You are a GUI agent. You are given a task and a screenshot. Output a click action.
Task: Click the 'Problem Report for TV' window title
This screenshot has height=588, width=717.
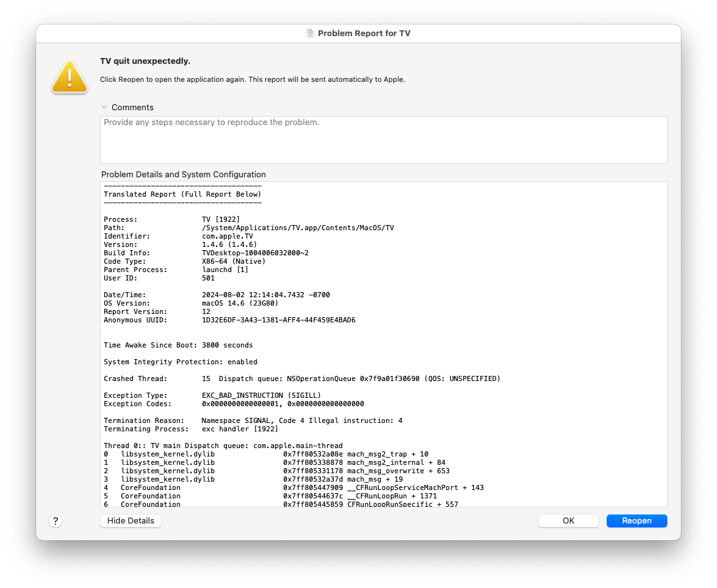click(x=364, y=34)
